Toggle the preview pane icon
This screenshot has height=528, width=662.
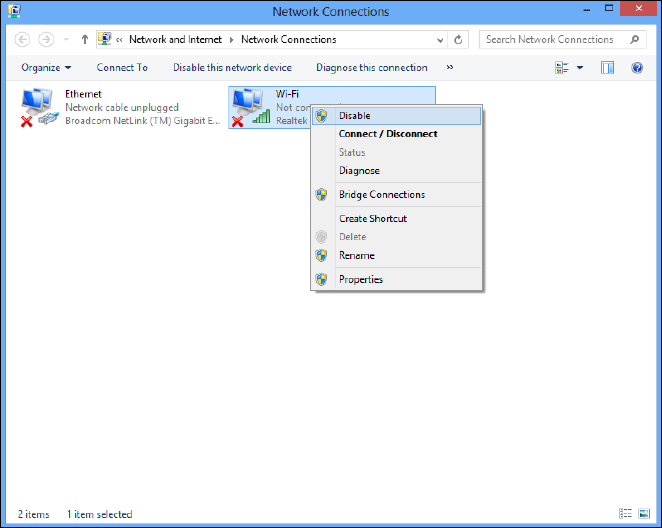(x=608, y=68)
